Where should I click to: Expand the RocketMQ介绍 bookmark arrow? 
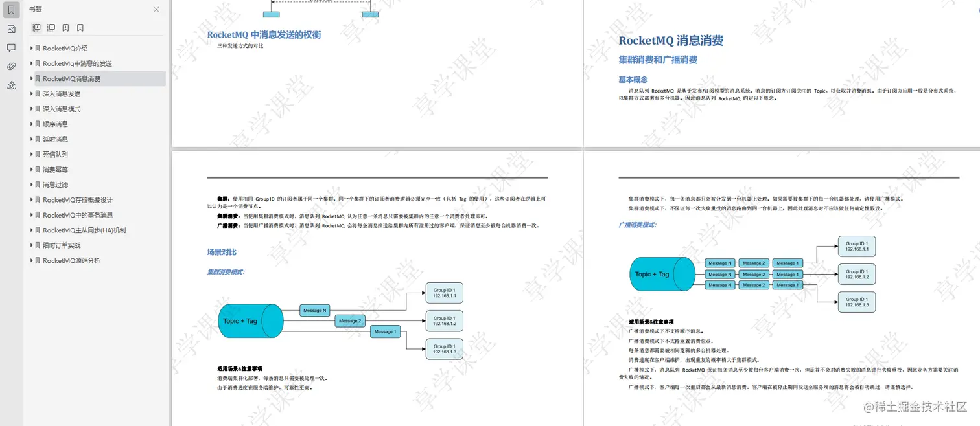[31, 48]
